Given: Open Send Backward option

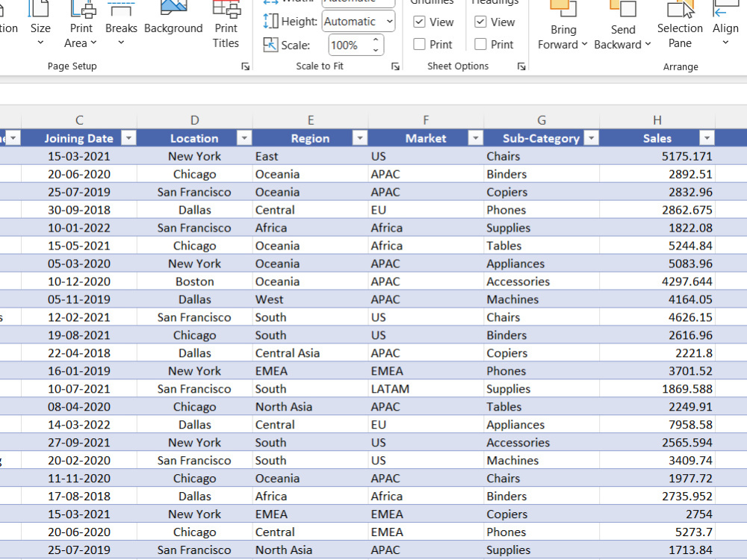Looking at the screenshot, I should (x=623, y=26).
